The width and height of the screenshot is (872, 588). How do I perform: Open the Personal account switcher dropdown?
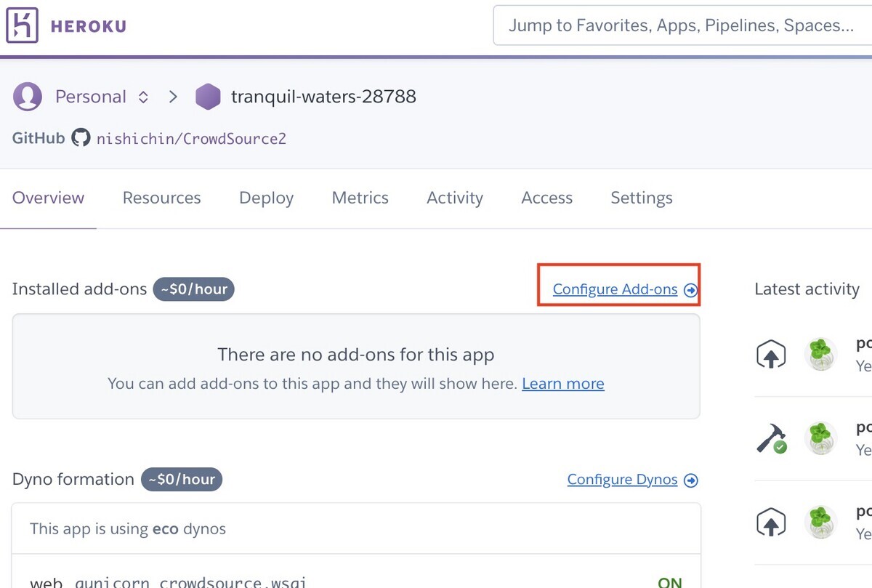142,96
